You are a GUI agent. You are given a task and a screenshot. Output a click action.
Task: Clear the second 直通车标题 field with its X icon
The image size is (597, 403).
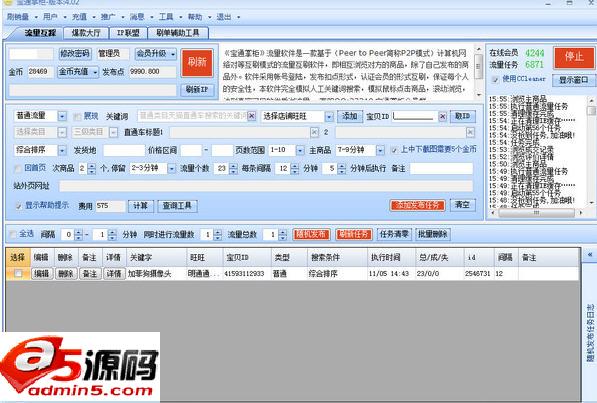[470, 132]
